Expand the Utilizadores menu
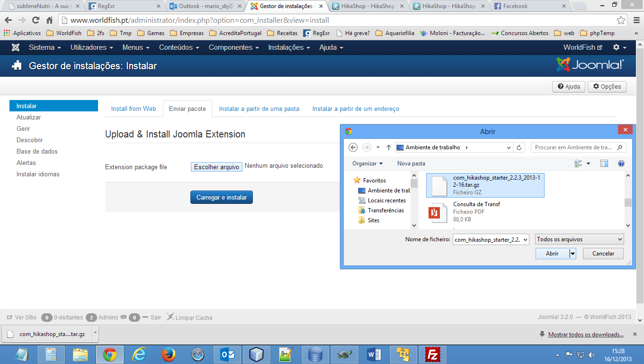644x364 pixels. pyautogui.click(x=92, y=47)
